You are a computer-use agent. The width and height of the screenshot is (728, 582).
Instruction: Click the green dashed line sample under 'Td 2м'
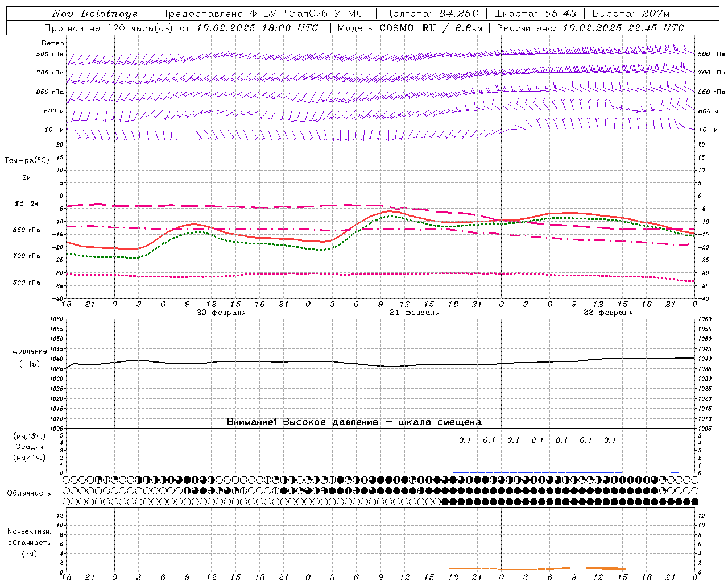(26, 210)
